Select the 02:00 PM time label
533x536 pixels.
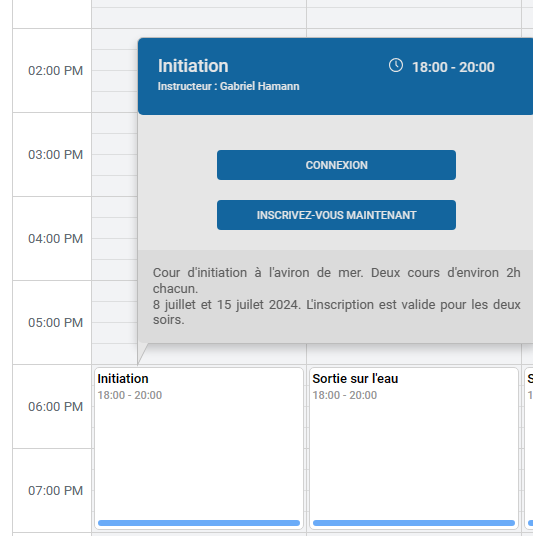[x=55, y=71]
